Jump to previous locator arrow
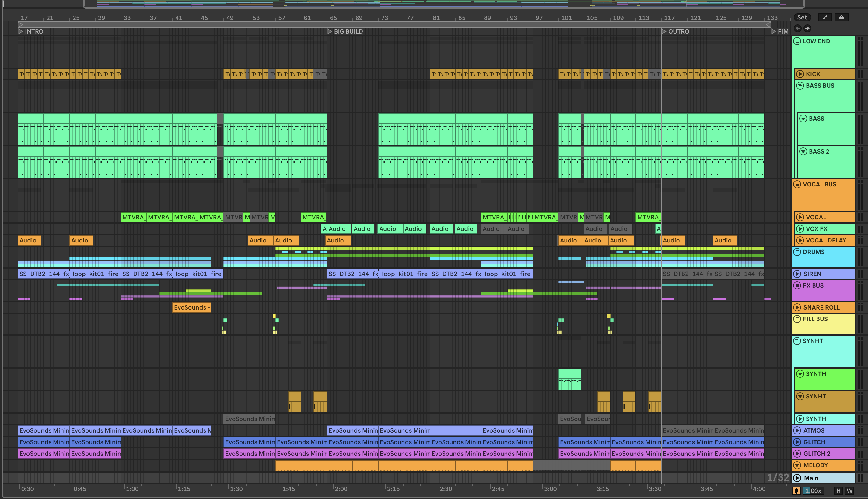Viewport: 868px width, 499px height. [x=797, y=28]
